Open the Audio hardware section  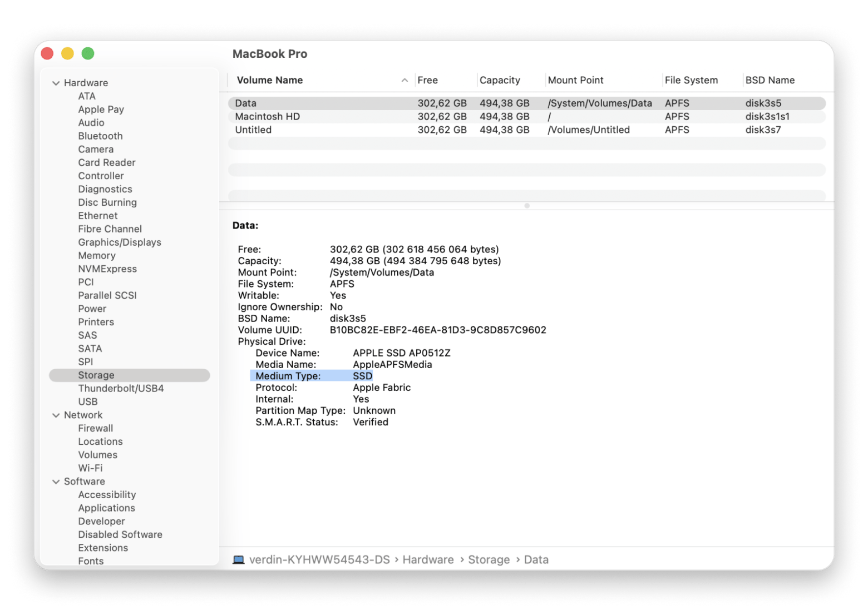[91, 123]
